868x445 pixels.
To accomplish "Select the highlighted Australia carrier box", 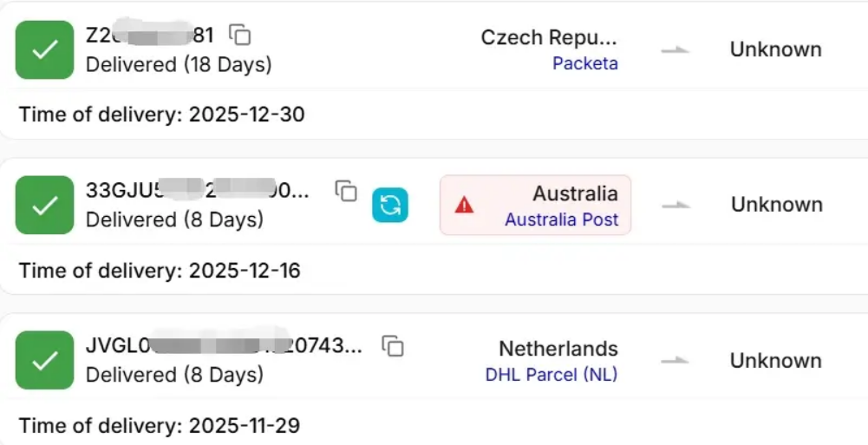I will pos(535,205).
